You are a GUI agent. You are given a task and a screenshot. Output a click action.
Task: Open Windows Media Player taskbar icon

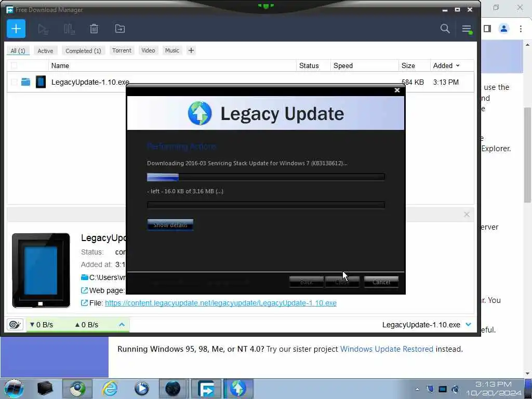click(x=141, y=389)
